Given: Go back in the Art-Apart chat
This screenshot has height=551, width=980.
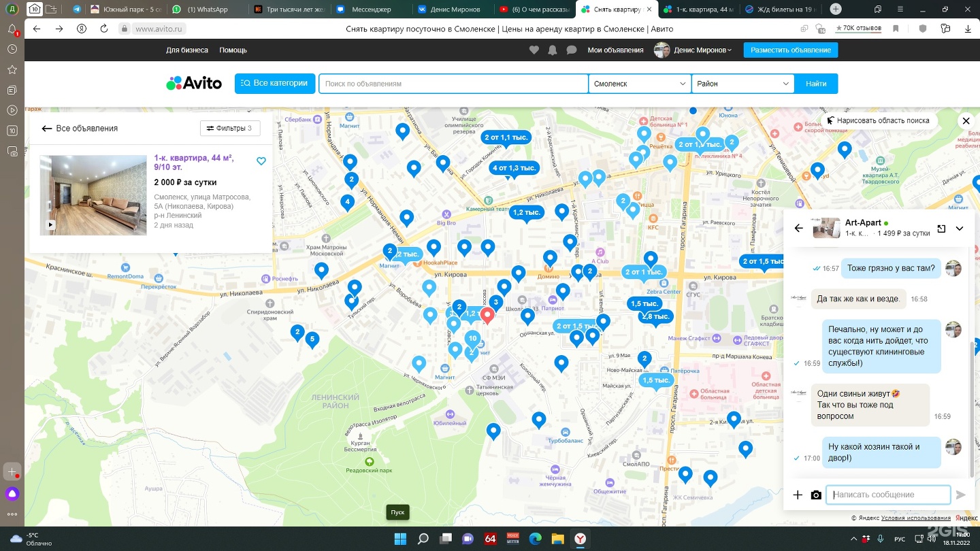Looking at the screenshot, I should pyautogui.click(x=799, y=229).
